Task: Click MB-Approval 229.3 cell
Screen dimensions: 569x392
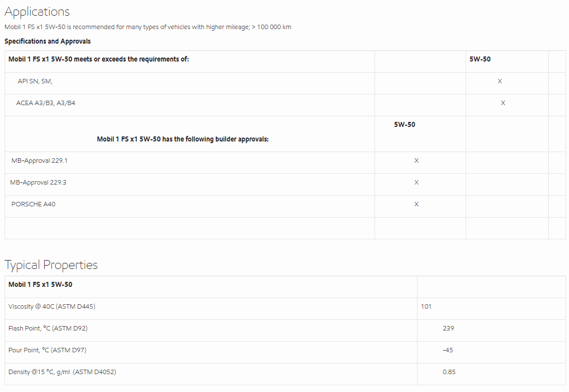Action: [38, 182]
